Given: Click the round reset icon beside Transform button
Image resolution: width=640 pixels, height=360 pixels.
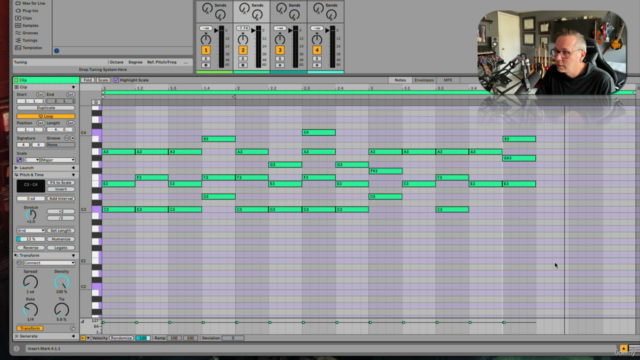Looking at the screenshot, I should coord(73,328).
